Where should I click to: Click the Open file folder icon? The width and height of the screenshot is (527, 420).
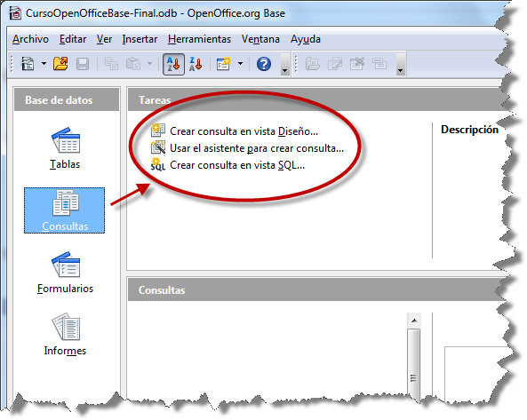(x=60, y=63)
